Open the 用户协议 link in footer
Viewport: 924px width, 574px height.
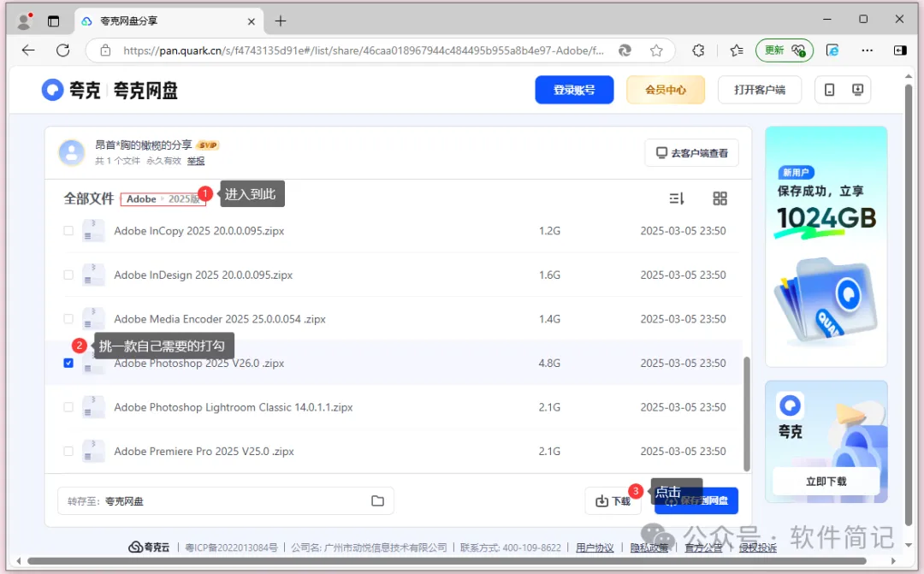(595, 547)
